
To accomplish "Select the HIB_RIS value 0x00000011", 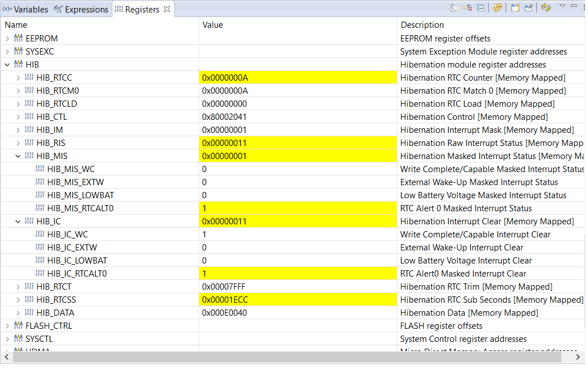I will pos(298,143).
